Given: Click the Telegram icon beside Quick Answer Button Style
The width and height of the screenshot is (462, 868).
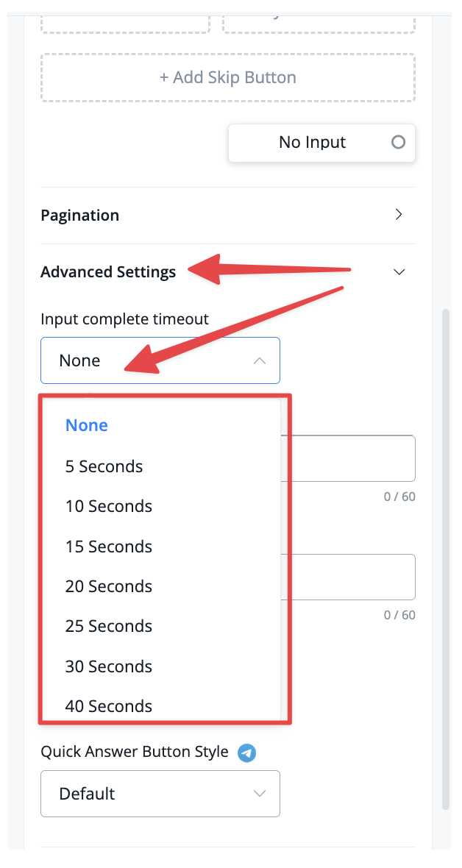Looking at the screenshot, I should tap(247, 753).
